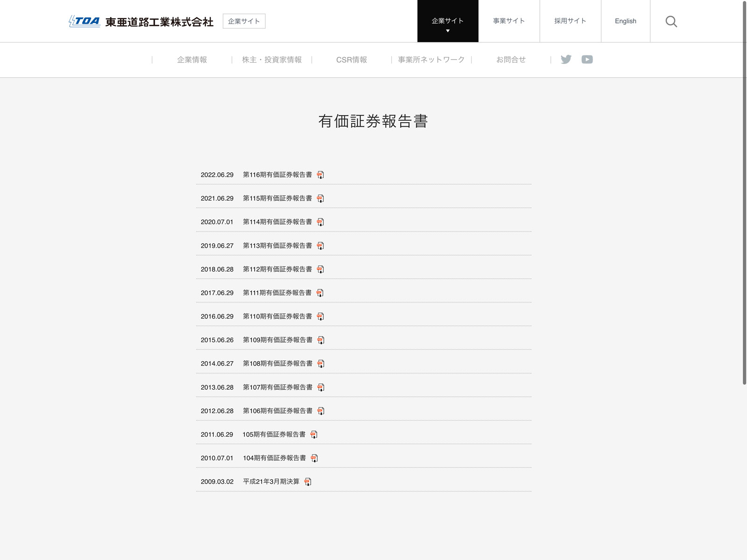This screenshot has width=747, height=560.
Task: Open 株主・投資家情報 navigation menu
Action: pyautogui.click(x=272, y=60)
